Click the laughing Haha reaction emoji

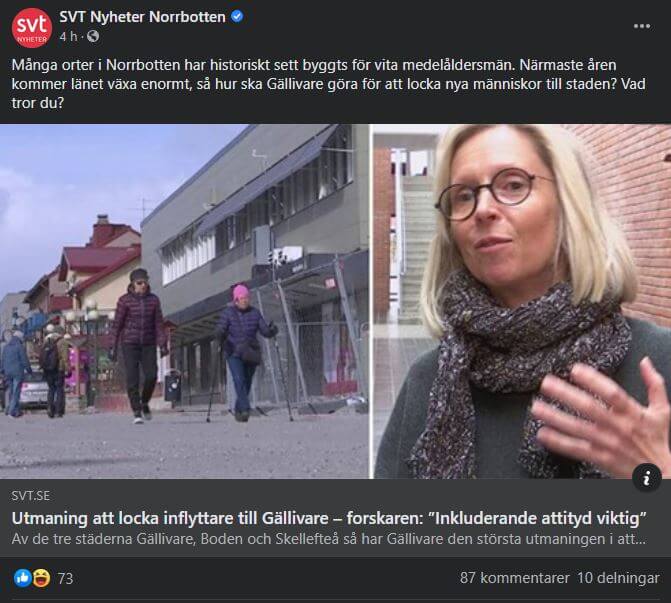coord(42,578)
